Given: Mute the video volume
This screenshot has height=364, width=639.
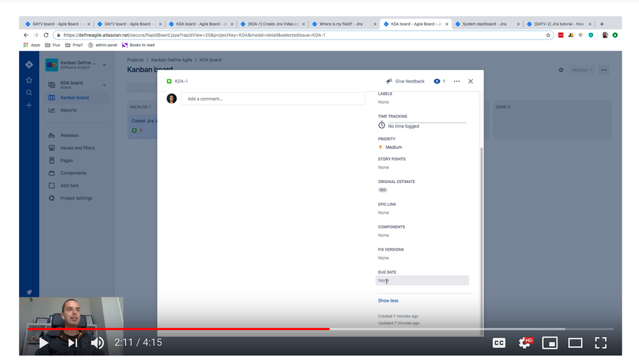Looking at the screenshot, I should pyautogui.click(x=97, y=343).
